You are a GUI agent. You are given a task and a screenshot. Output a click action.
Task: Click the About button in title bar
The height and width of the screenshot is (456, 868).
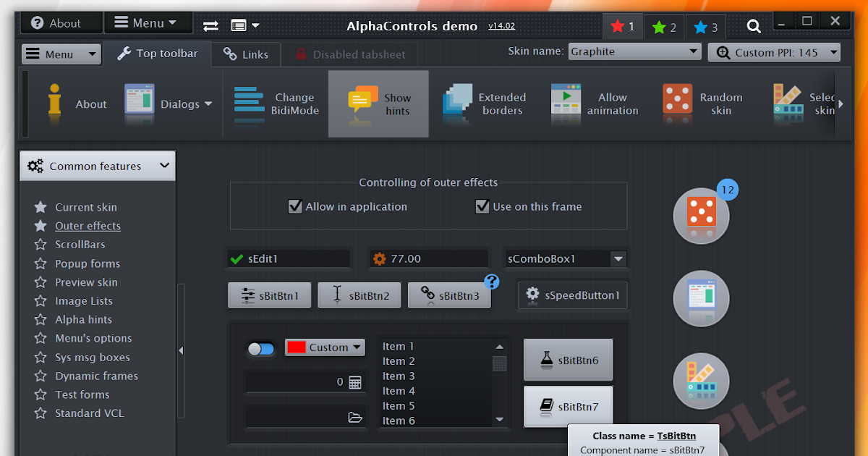tap(61, 23)
